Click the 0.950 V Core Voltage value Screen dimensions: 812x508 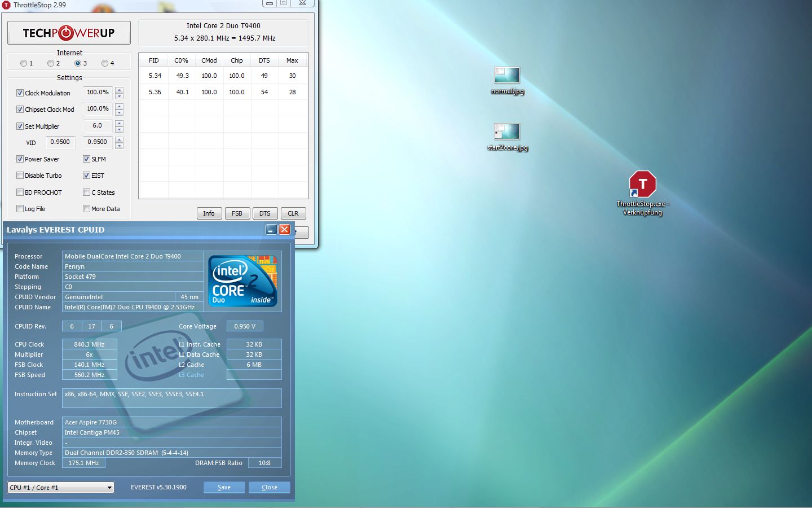tap(245, 326)
